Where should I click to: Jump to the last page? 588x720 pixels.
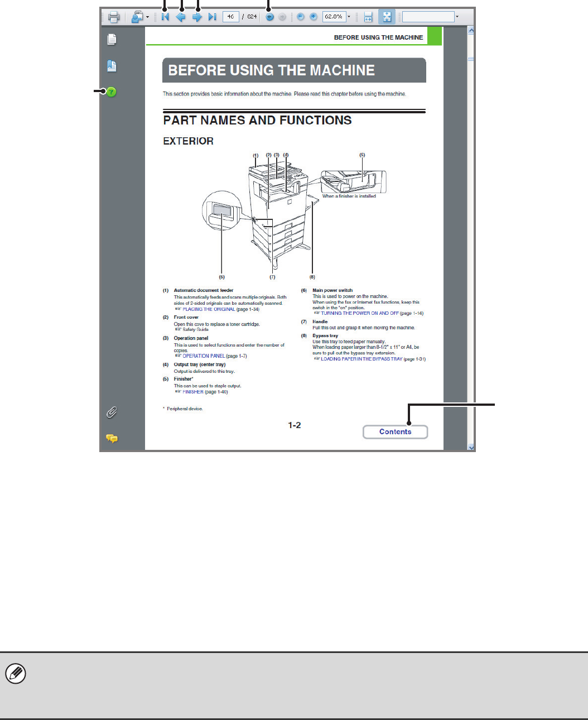click(x=212, y=17)
